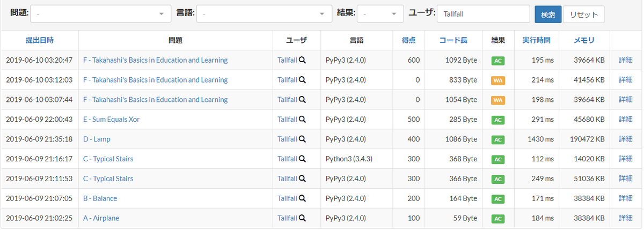This screenshot has width=644, height=230.
Task: Open C - Typical Stairs link at 21:11:53
Action: (108, 179)
